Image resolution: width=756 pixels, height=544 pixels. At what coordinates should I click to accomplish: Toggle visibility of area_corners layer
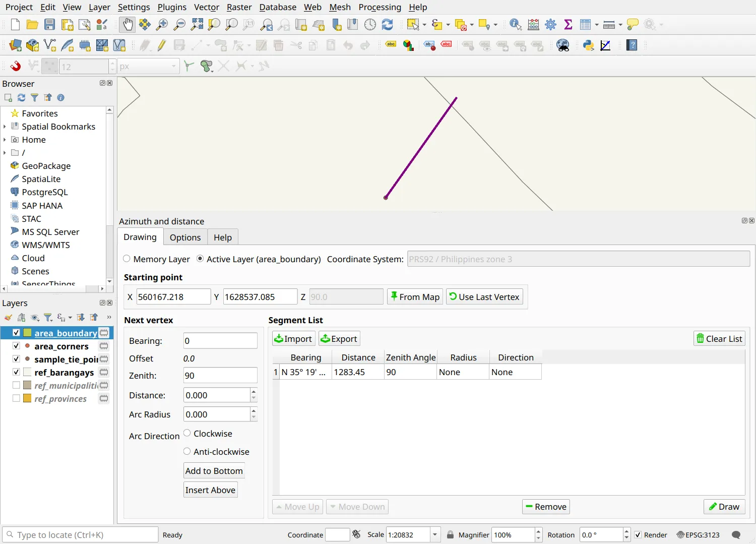[16, 346]
